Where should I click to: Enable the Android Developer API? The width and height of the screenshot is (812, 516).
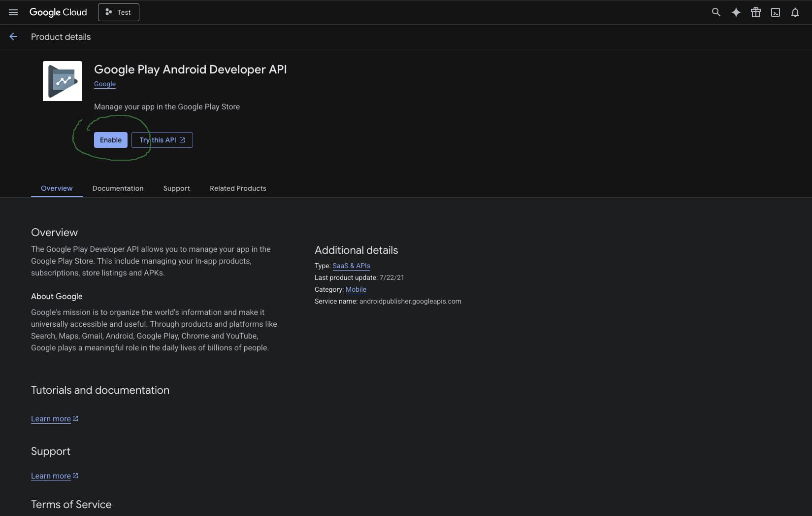click(x=111, y=140)
